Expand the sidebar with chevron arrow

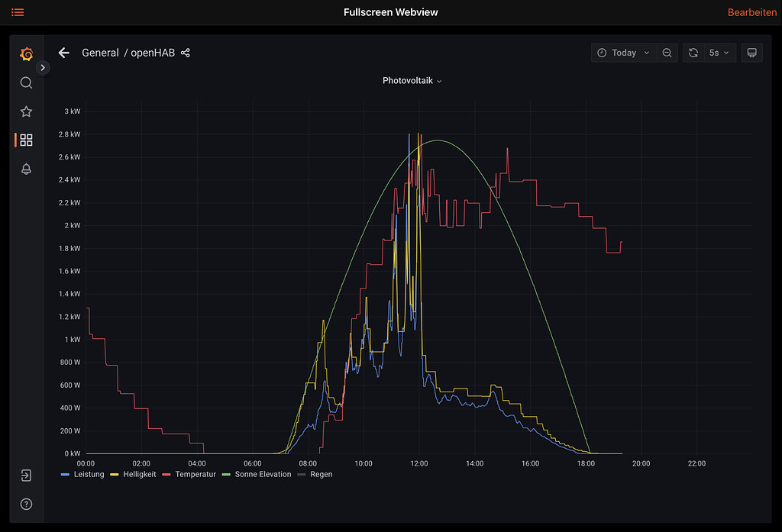click(x=44, y=67)
